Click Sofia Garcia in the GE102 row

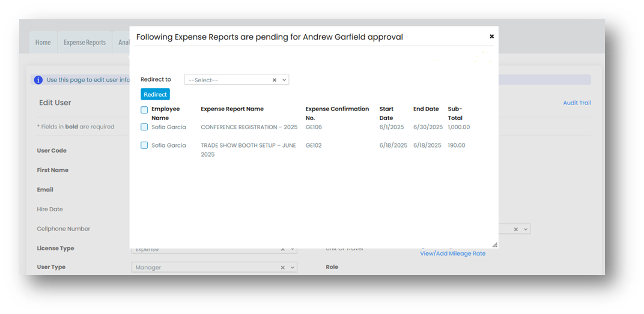pos(168,145)
